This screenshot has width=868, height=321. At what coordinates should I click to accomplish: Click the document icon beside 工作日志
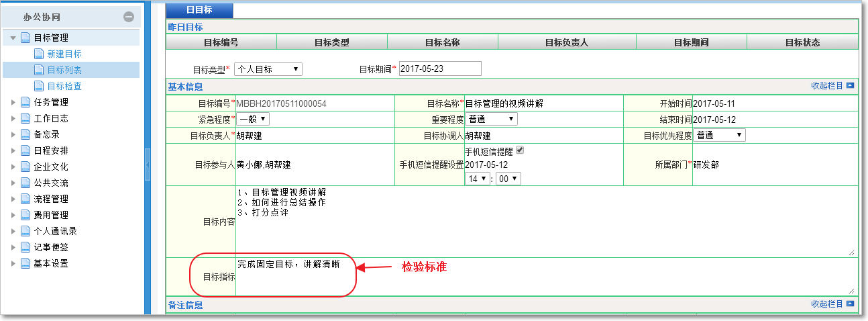pos(25,119)
